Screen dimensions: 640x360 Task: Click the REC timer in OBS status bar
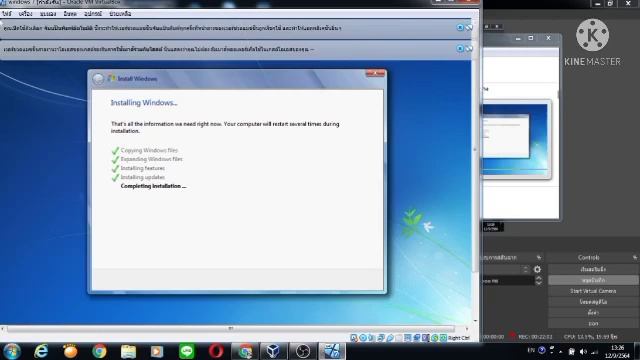[535, 337]
